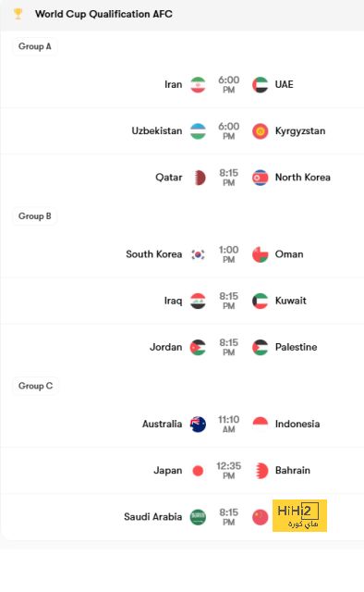The image size is (364, 592).
Task: Click the Qatar flag icon
Action: click(x=200, y=178)
